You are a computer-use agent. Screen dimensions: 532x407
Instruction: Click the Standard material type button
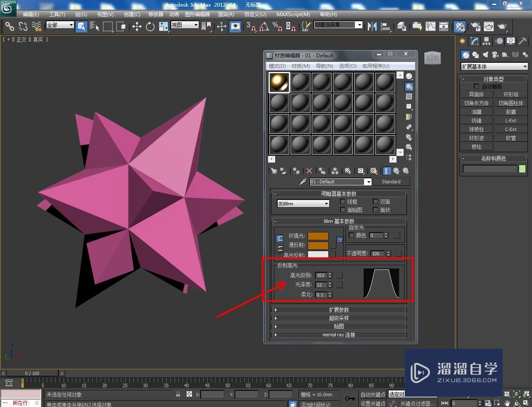click(391, 182)
